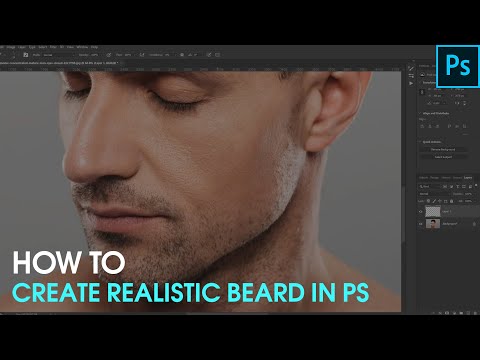Screen dimensions: 480x360
Task: Open the layer blend mode dropdown
Action: click(435, 194)
